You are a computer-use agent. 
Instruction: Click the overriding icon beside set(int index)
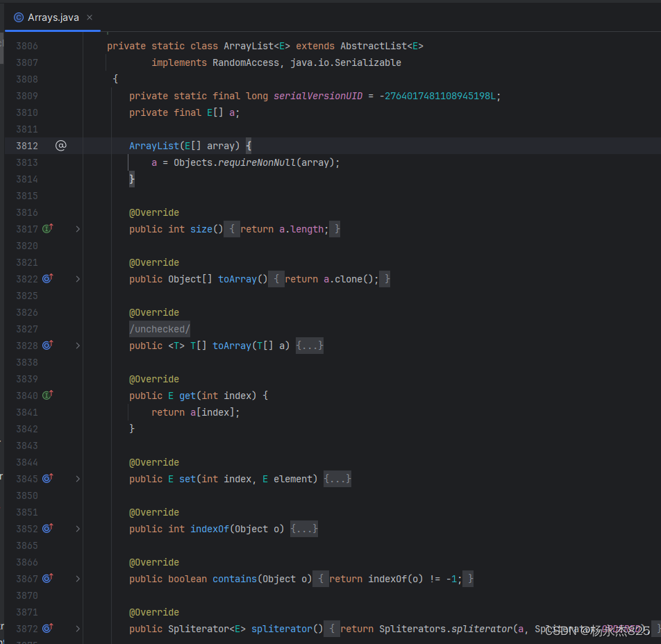[47, 479]
